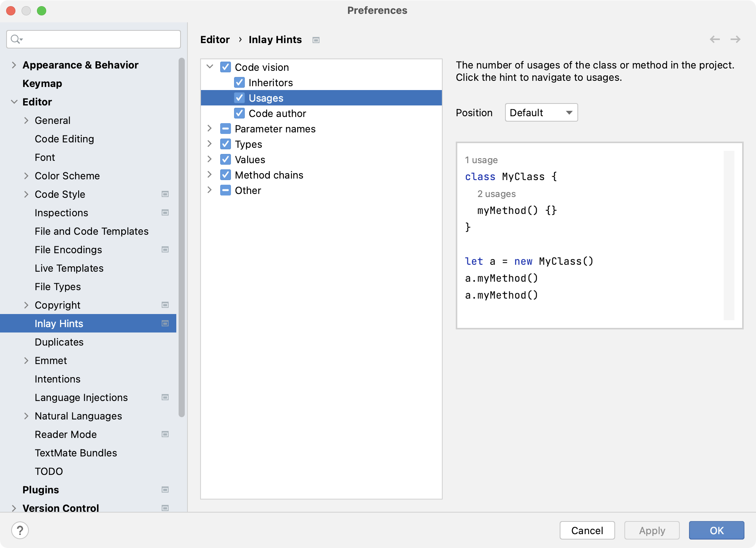756x548 pixels.
Task: Uncheck the Inheritors checkbox
Action: pos(239,82)
